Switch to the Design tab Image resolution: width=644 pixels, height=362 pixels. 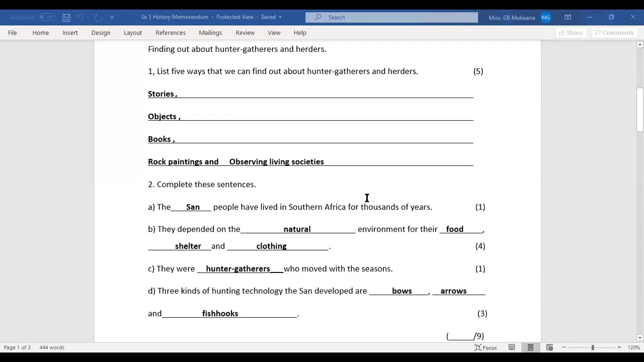pyautogui.click(x=101, y=33)
